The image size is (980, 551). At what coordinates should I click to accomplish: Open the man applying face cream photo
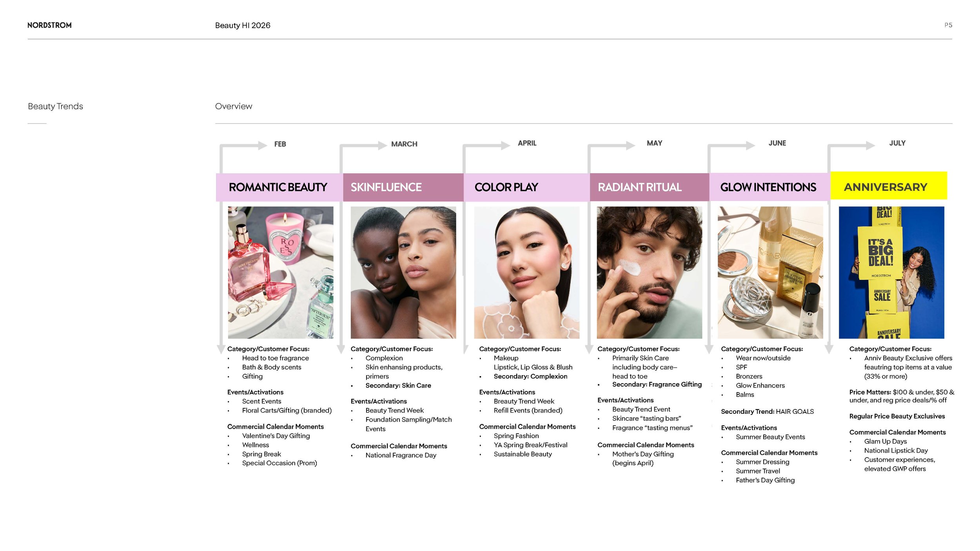649,272
